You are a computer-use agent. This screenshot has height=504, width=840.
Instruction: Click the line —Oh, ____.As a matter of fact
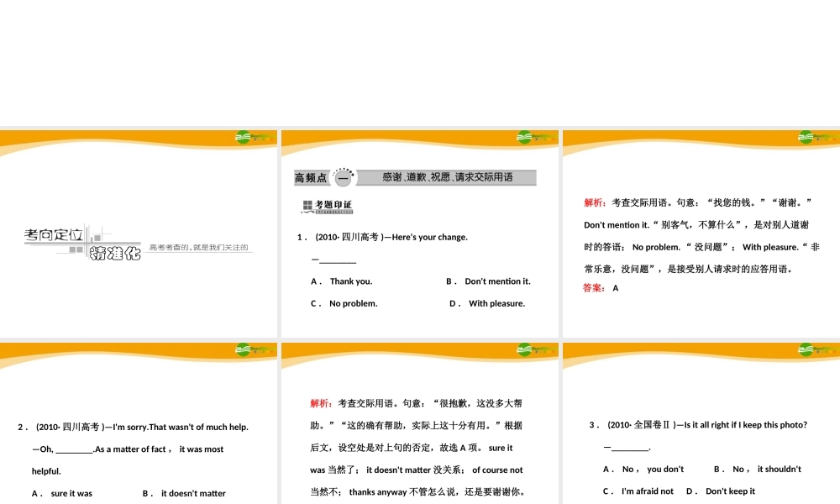pyautogui.click(x=128, y=449)
